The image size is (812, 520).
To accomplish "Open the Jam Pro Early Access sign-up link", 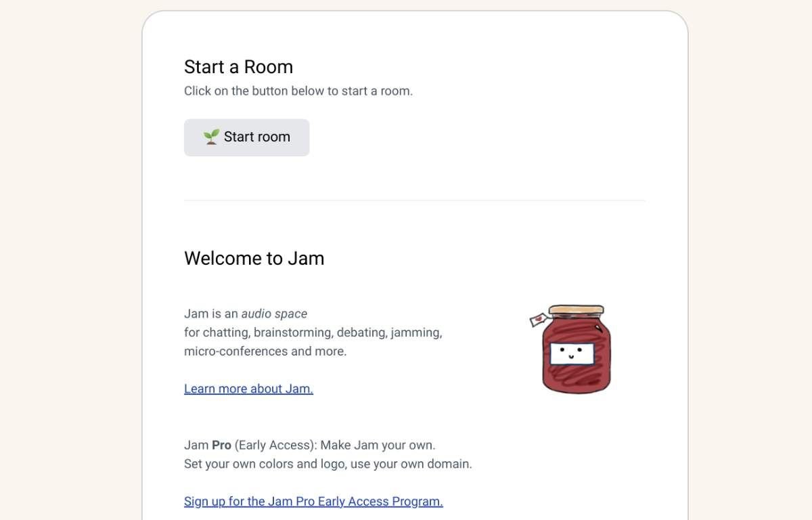I will pos(313,502).
